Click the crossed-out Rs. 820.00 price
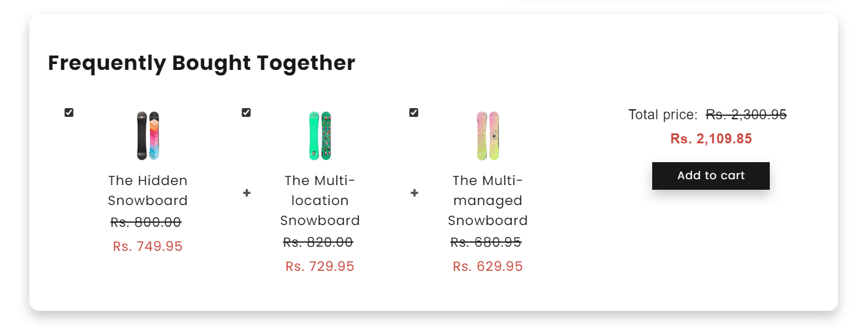Image resolution: width=868 pixels, height=329 pixels. 318,243
